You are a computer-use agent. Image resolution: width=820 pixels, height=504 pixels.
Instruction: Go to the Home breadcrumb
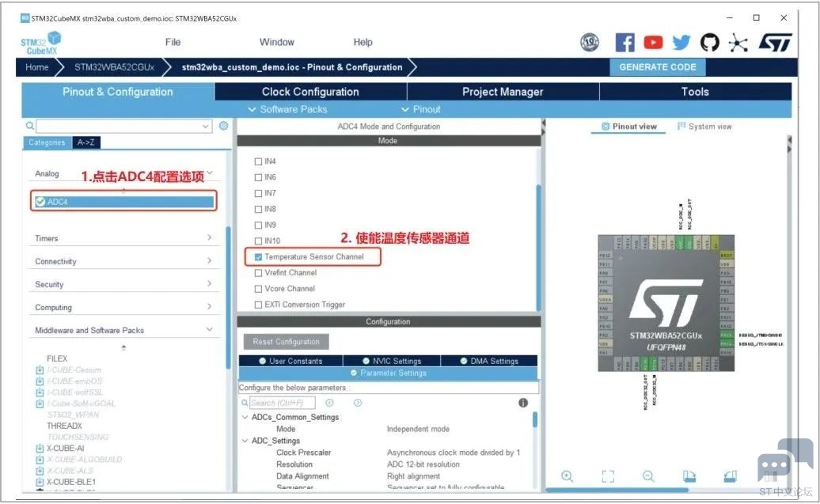[36, 67]
